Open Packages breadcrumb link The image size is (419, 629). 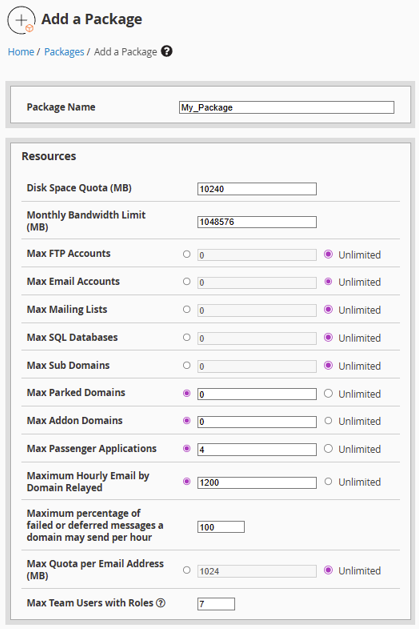tap(64, 52)
